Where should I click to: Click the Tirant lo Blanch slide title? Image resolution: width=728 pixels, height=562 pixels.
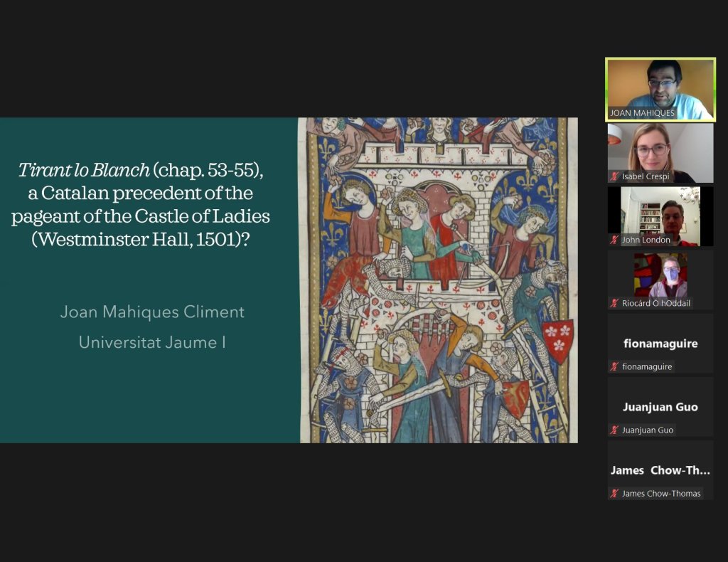tap(140, 203)
